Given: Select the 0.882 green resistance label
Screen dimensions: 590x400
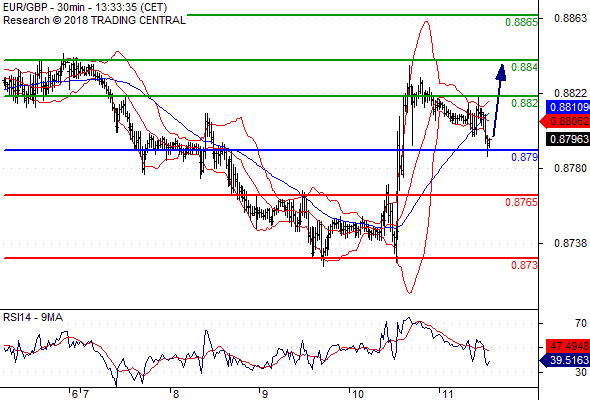Looking at the screenshot, I should 524,103.
